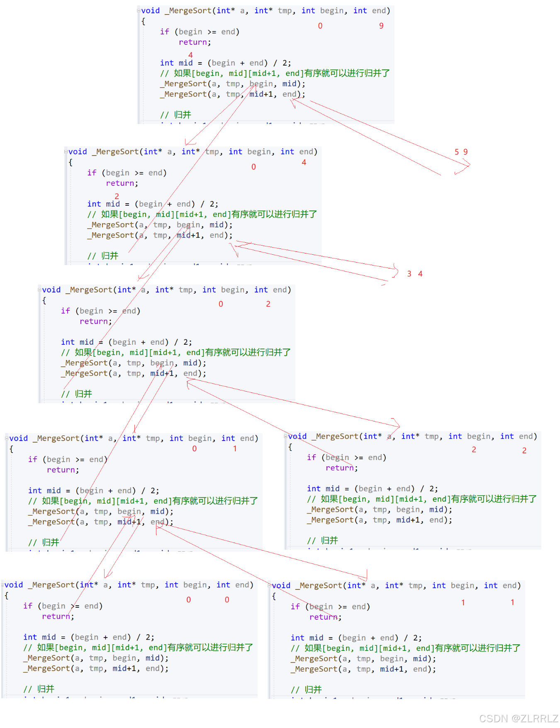Screen dimensions: 560x728
Task: Click 'return;' in the bottom-right code block
Action: point(326,617)
